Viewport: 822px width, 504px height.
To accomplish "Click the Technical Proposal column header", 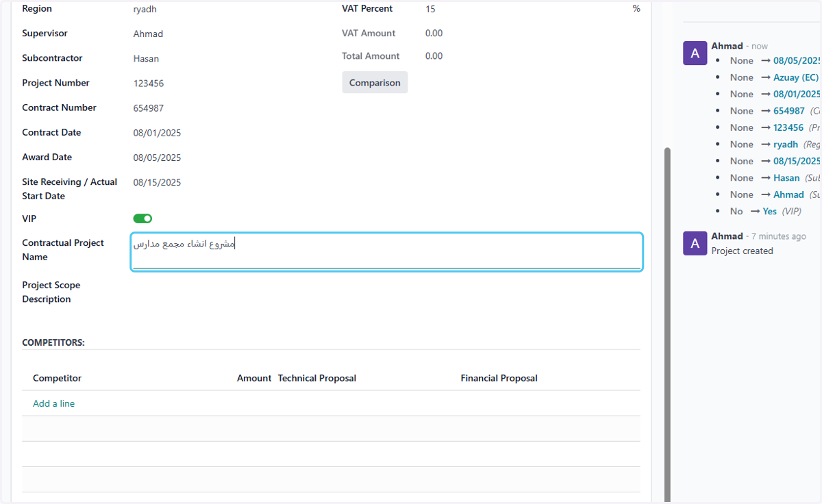I will click(317, 378).
